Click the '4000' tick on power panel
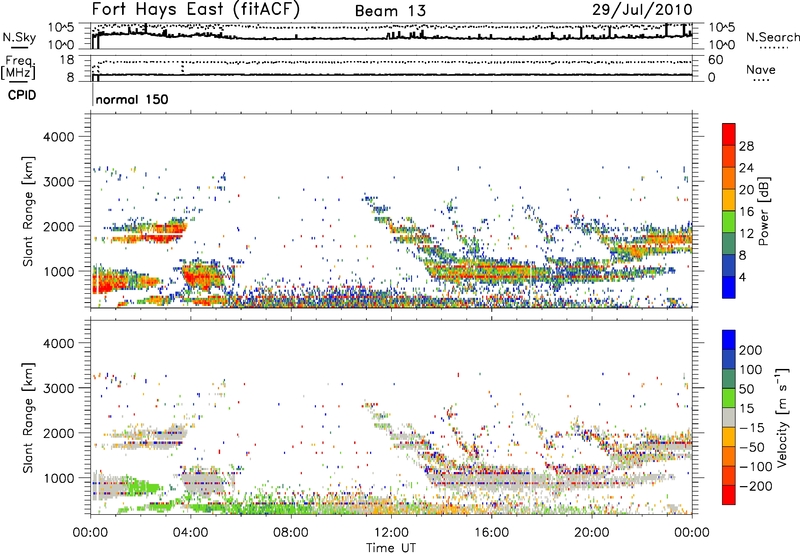 [x=58, y=137]
